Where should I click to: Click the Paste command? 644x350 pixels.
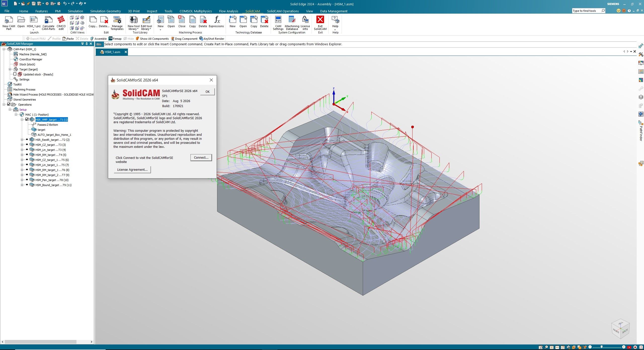68,39
